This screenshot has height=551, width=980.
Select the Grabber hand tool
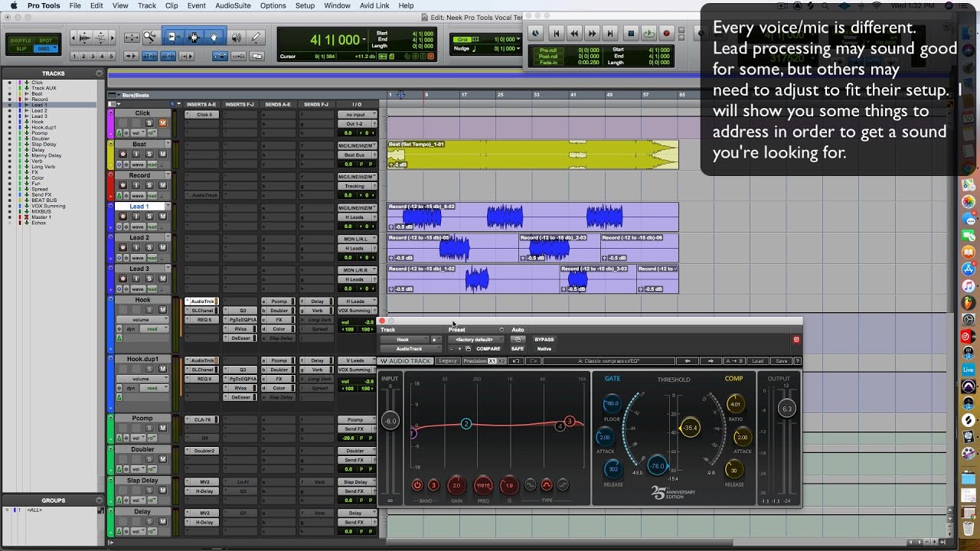(x=214, y=37)
